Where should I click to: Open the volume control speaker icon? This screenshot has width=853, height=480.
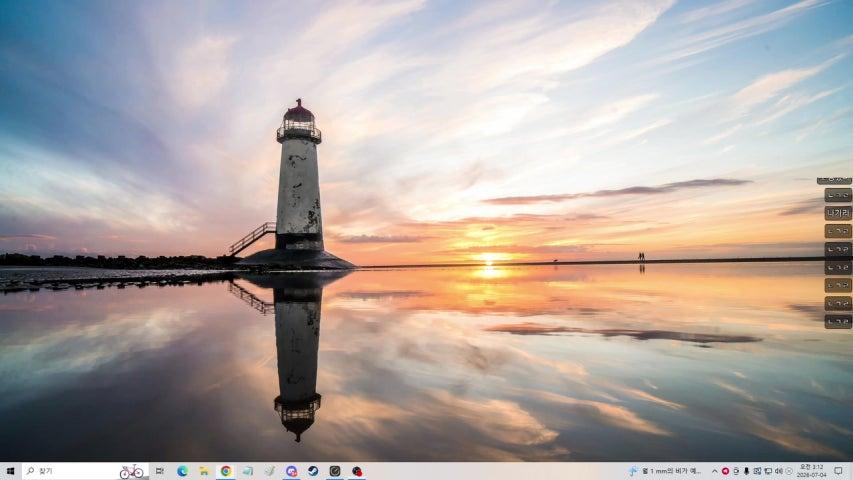pyautogui.click(x=778, y=471)
